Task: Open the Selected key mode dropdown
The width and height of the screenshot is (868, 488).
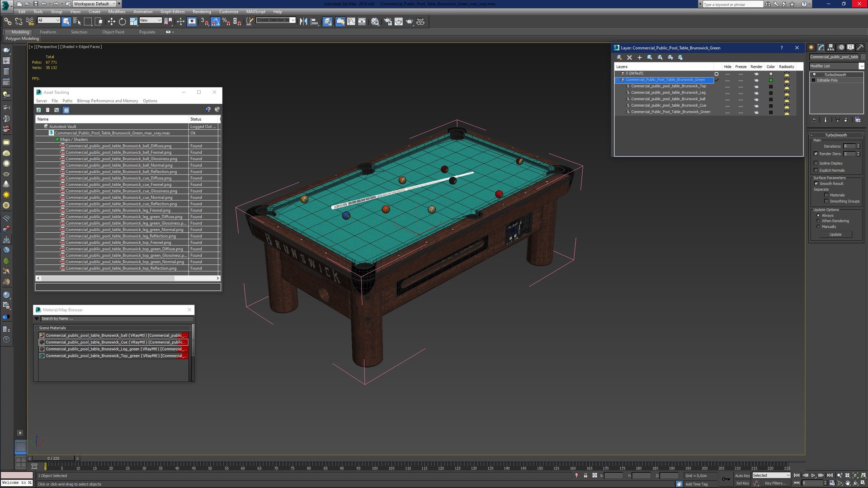Action: (771, 475)
